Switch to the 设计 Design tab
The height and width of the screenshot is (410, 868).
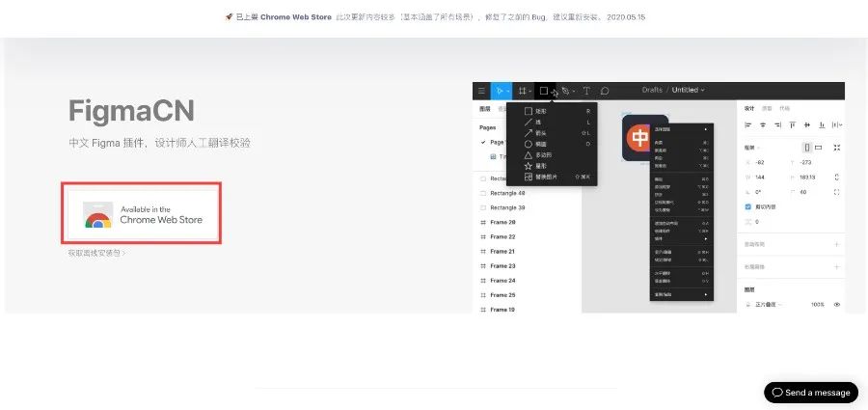(749, 109)
